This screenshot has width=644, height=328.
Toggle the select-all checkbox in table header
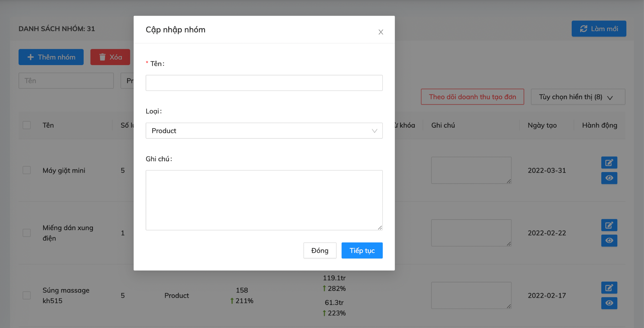(27, 125)
